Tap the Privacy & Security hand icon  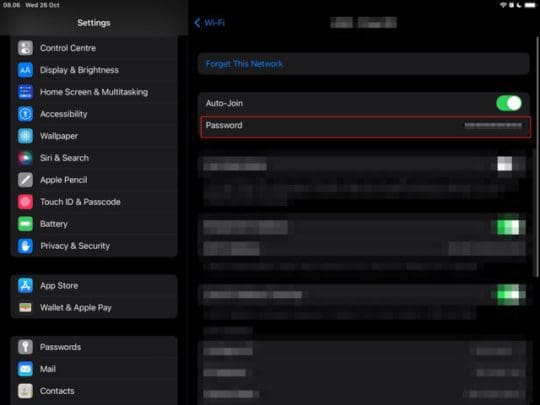25,246
